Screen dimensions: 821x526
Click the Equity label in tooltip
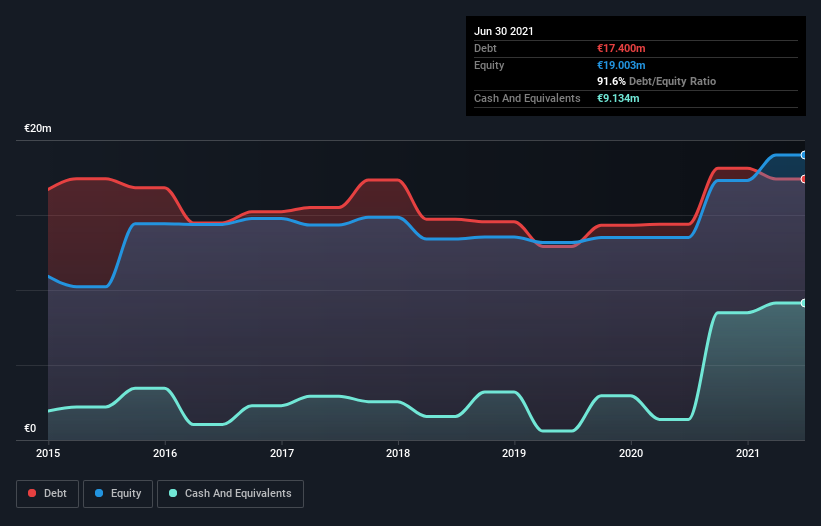coord(489,65)
